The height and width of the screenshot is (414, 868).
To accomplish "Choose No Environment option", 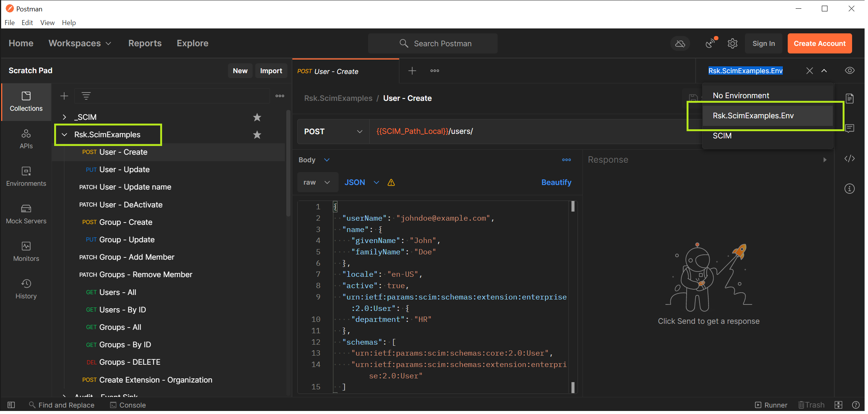I will [768, 96].
